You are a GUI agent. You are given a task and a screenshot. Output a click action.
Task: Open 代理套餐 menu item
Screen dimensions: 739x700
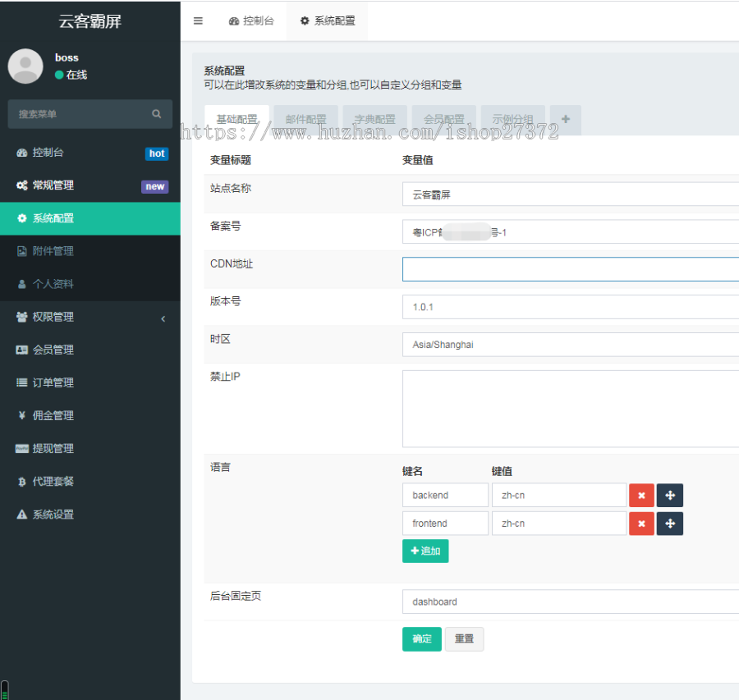click(90, 482)
